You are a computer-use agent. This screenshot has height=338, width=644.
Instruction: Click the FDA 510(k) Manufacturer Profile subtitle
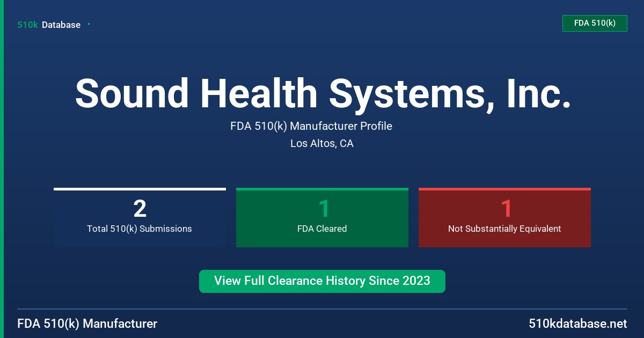(x=311, y=126)
